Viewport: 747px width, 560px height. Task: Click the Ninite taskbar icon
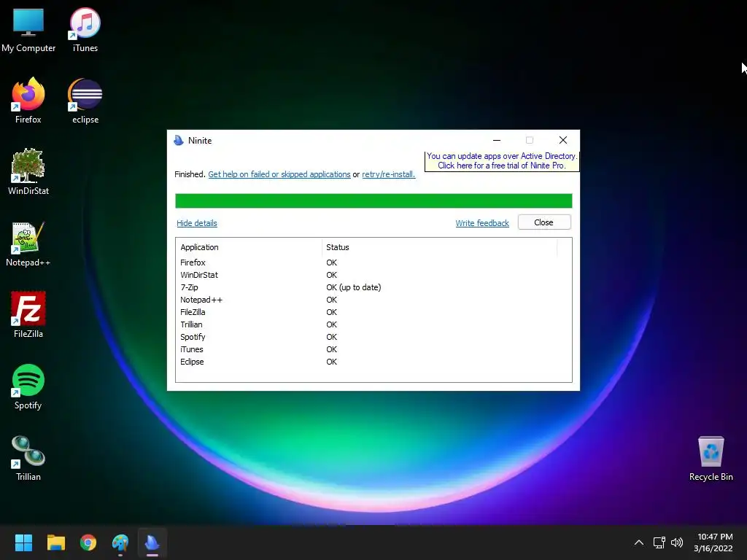tap(152, 542)
